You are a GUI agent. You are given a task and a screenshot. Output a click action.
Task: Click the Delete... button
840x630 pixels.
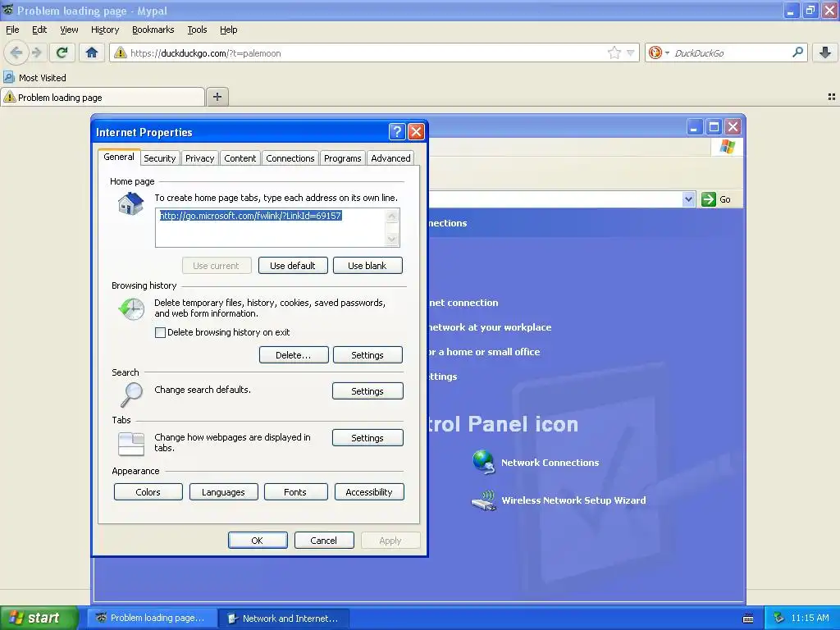click(293, 354)
